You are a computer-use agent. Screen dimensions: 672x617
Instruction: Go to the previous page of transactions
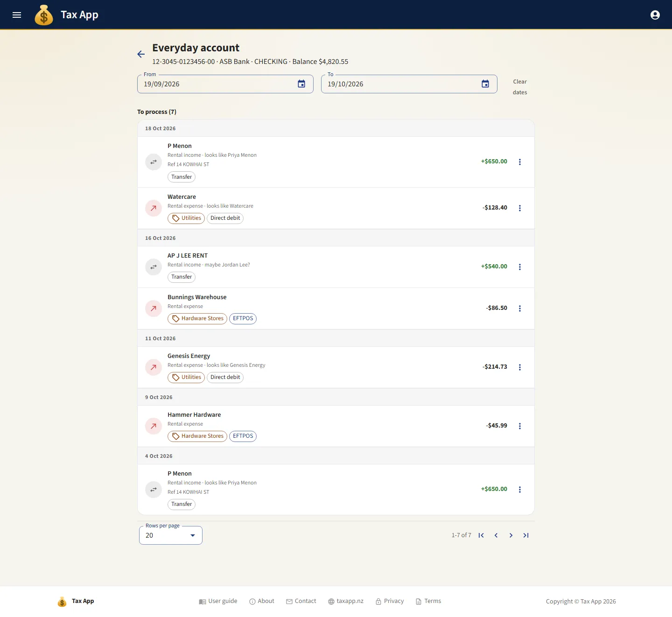pos(496,535)
